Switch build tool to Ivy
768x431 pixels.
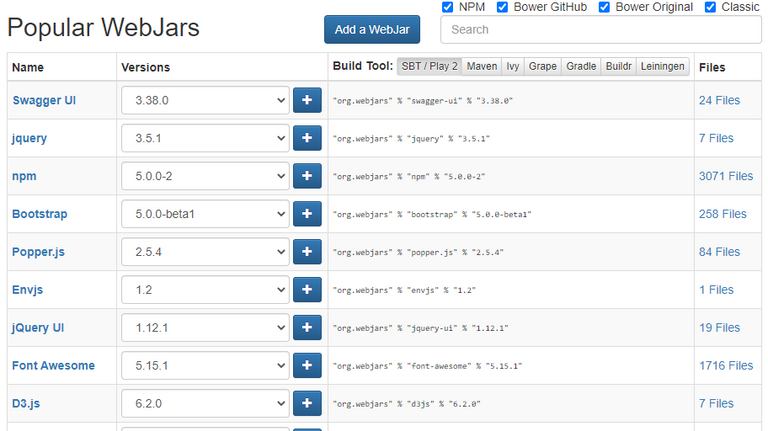513,66
